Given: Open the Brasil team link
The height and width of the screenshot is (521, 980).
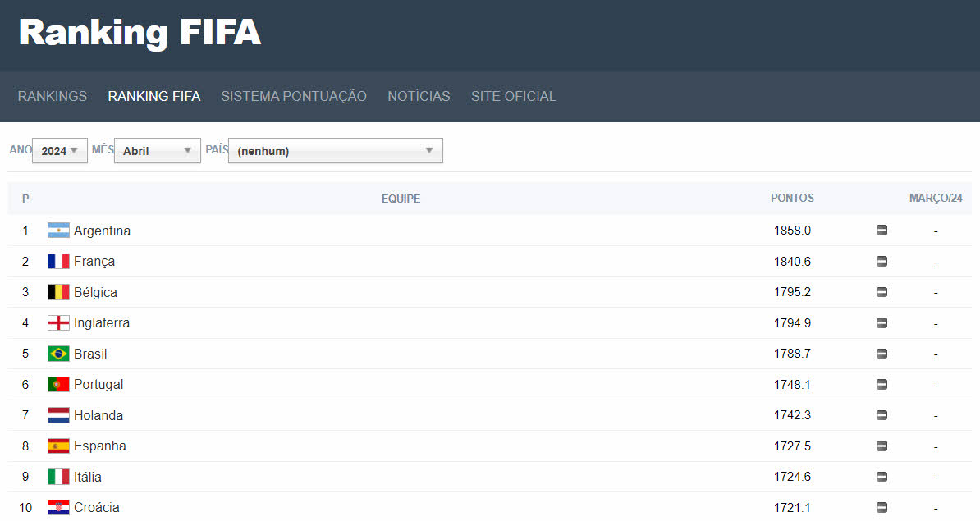Looking at the screenshot, I should pos(90,354).
